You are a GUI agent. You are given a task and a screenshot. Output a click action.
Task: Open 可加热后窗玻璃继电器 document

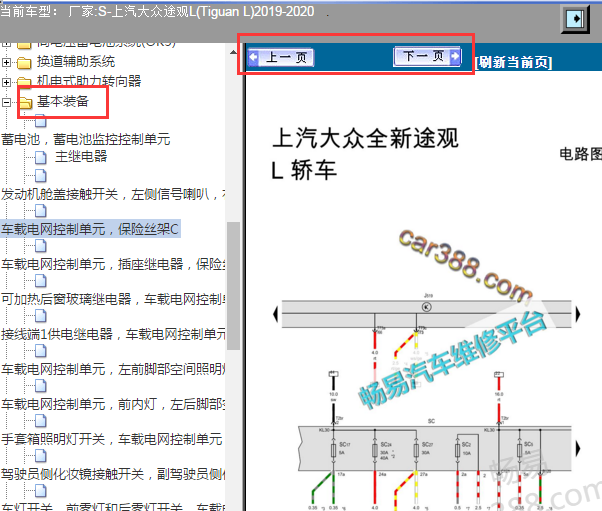[x=113, y=299]
